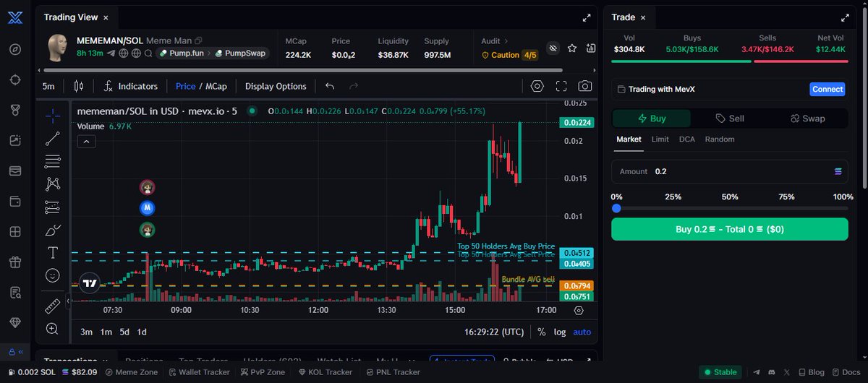Image resolution: width=868 pixels, height=383 pixels.
Task: Open the Display Options dropdown
Action: tap(276, 86)
